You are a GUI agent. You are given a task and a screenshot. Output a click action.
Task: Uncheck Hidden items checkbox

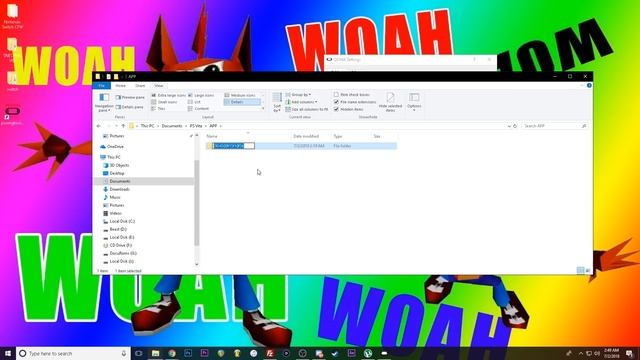pyautogui.click(x=349, y=109)
